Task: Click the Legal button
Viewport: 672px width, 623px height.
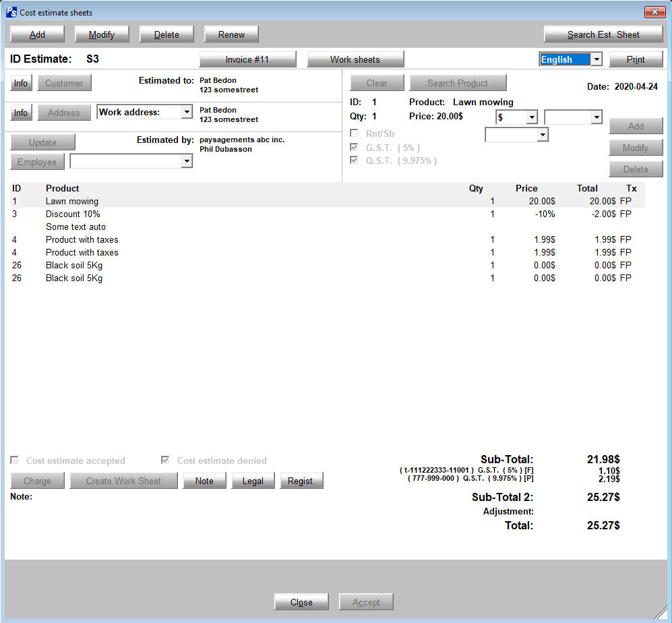Action: (x=253, y=481)
